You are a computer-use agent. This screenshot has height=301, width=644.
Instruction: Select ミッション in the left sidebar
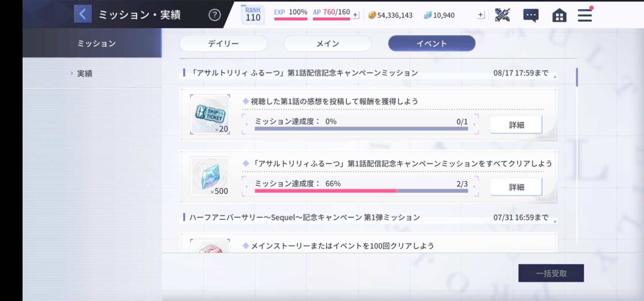click(96, 44)
